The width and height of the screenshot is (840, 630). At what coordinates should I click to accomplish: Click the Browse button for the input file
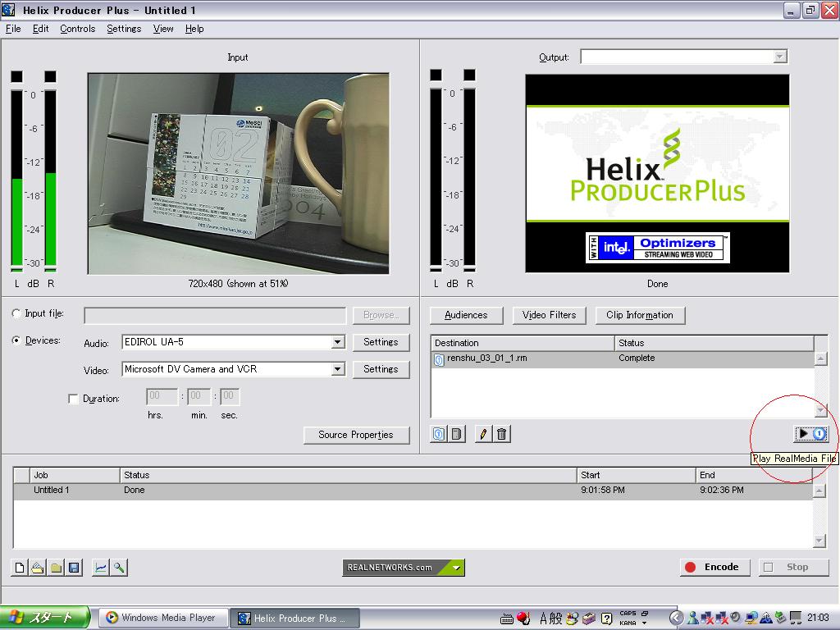point(381,315)
